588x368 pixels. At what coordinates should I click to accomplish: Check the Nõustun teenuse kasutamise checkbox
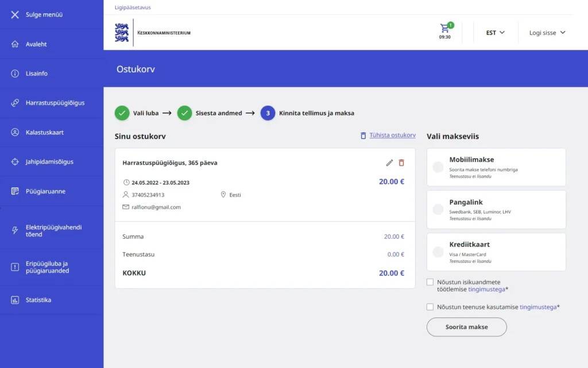click(430, 306)
